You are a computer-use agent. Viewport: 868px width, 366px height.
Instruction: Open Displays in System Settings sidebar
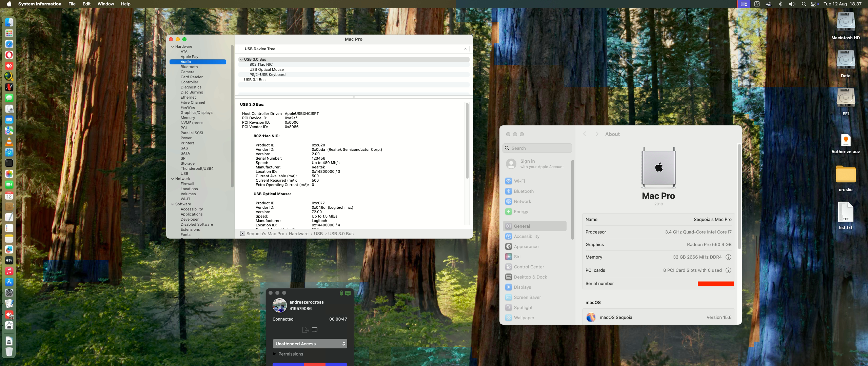[535, 287]
